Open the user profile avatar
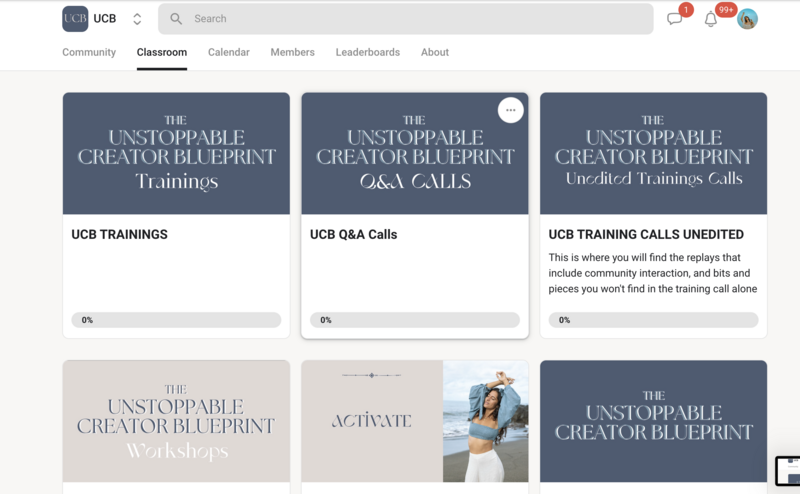The height and width of the screenshot is (494, 800). coord(747,19)
